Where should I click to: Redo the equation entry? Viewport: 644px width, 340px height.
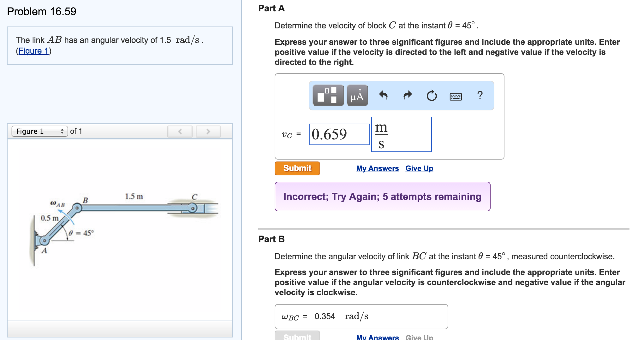point(407,96)
